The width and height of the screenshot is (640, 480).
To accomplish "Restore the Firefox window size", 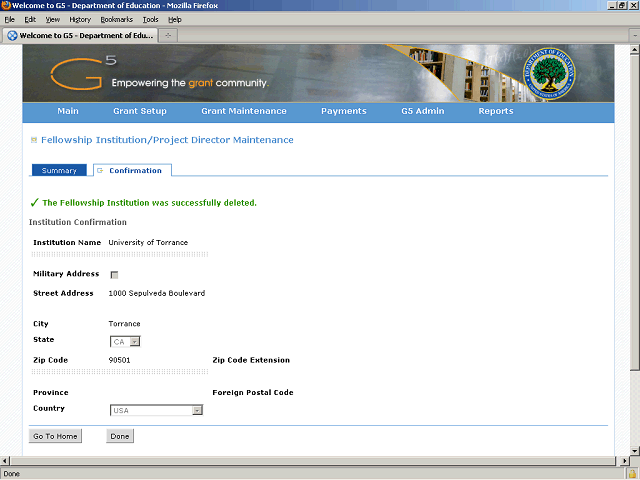I will 622,5.
